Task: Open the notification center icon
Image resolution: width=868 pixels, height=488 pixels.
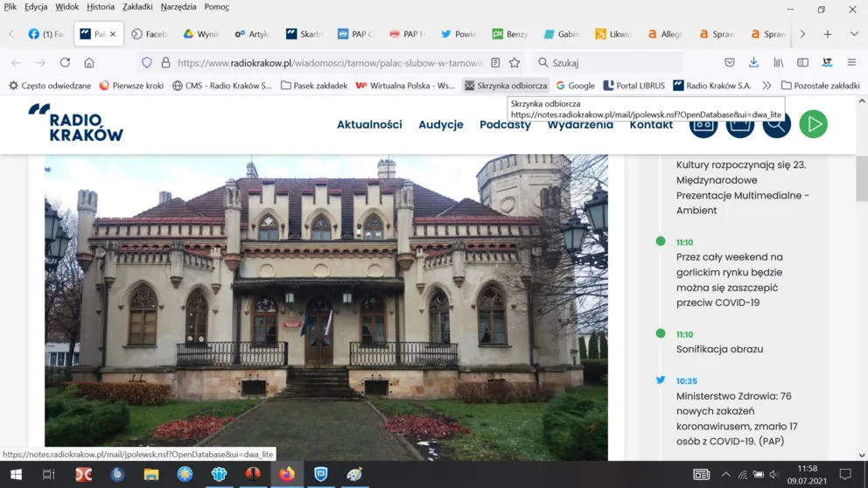Action: [845, 474]
